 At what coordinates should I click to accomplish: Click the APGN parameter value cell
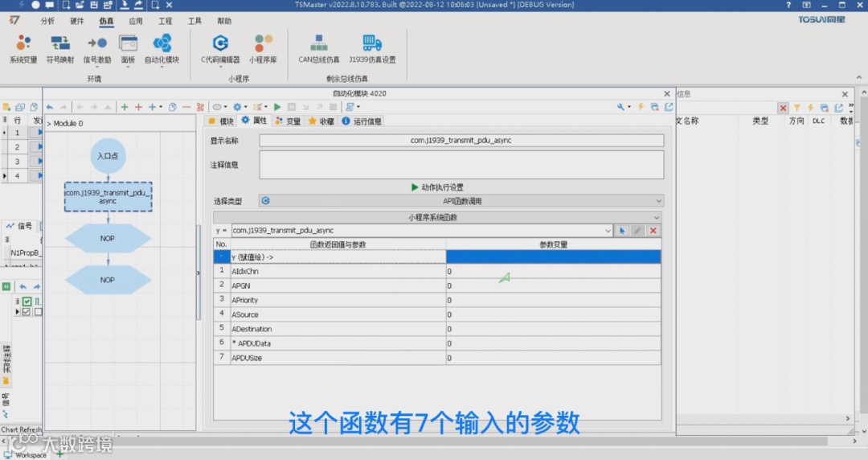pos(553,285)
